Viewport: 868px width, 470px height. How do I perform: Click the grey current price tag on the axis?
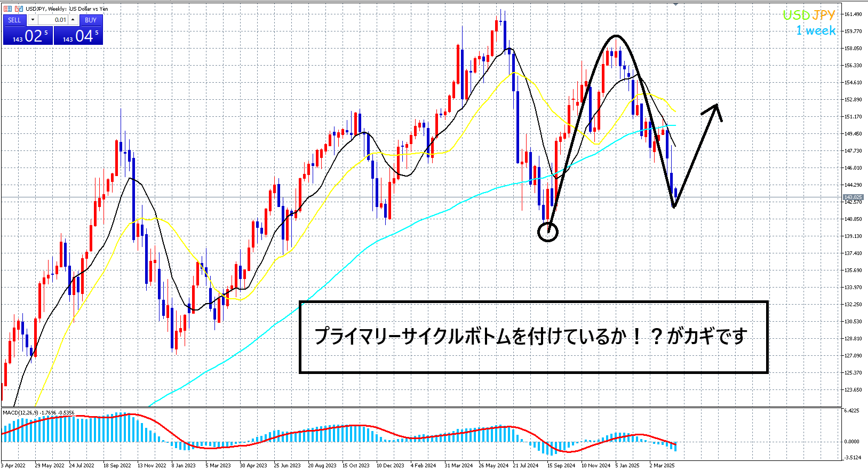coord(853,198)
